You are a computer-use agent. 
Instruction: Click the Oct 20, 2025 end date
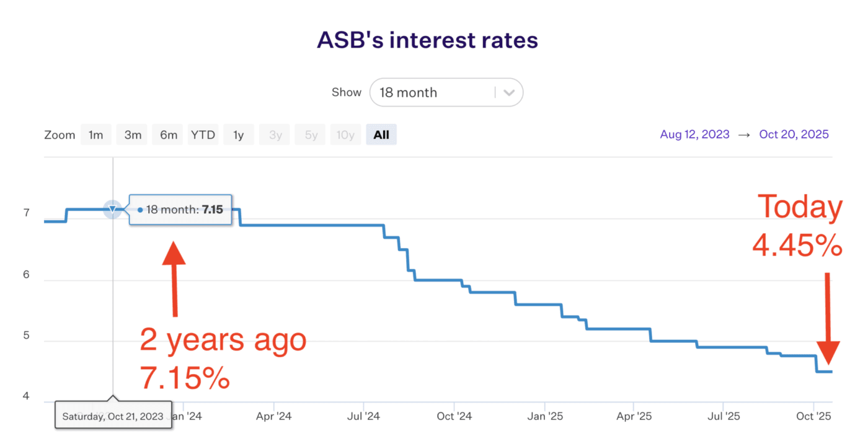794,135
